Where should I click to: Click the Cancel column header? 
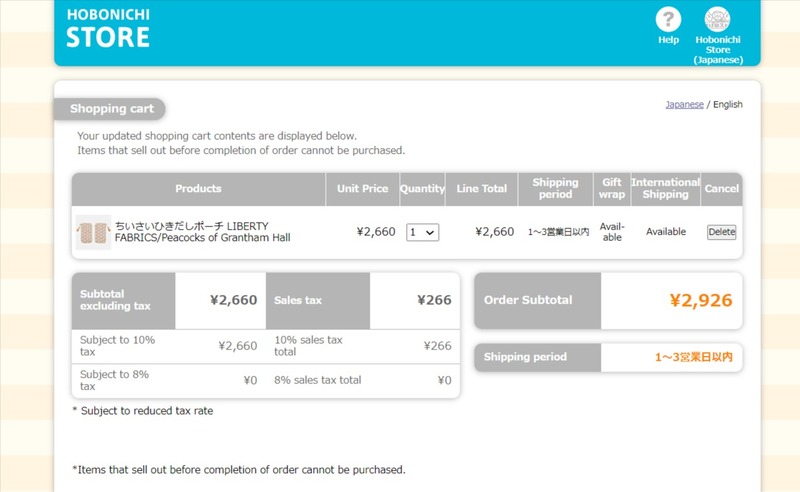point(721,189)
